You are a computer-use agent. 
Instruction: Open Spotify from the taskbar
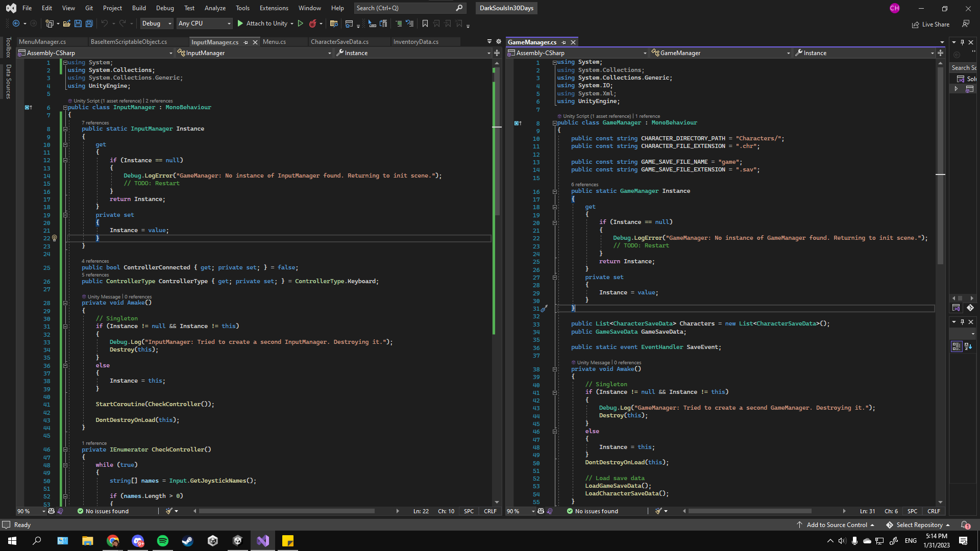(x=163, y=541)
